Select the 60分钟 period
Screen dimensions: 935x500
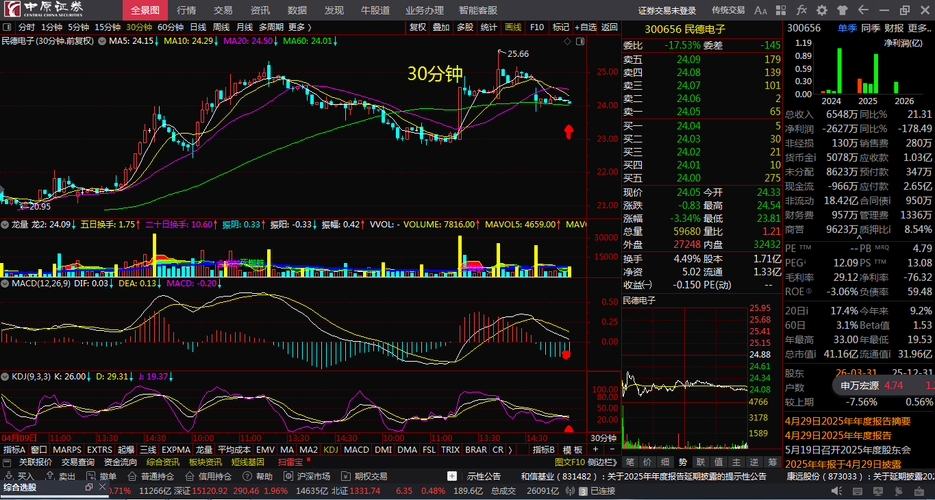click(171, 27)
